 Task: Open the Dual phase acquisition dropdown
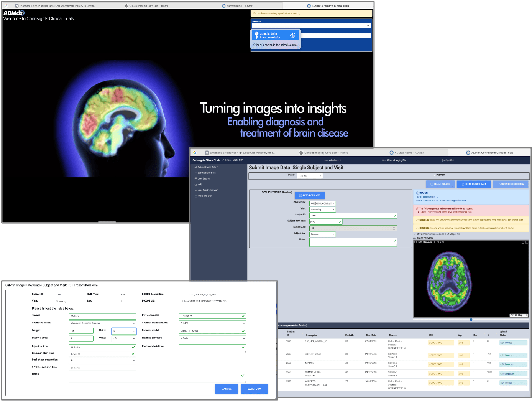pyautogui.click(x=102, y=361)
